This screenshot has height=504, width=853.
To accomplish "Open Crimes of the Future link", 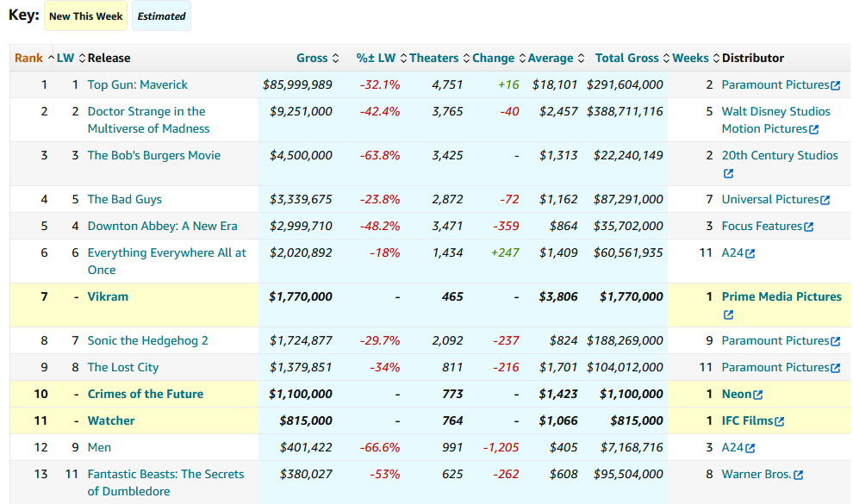I will (146, 395).
